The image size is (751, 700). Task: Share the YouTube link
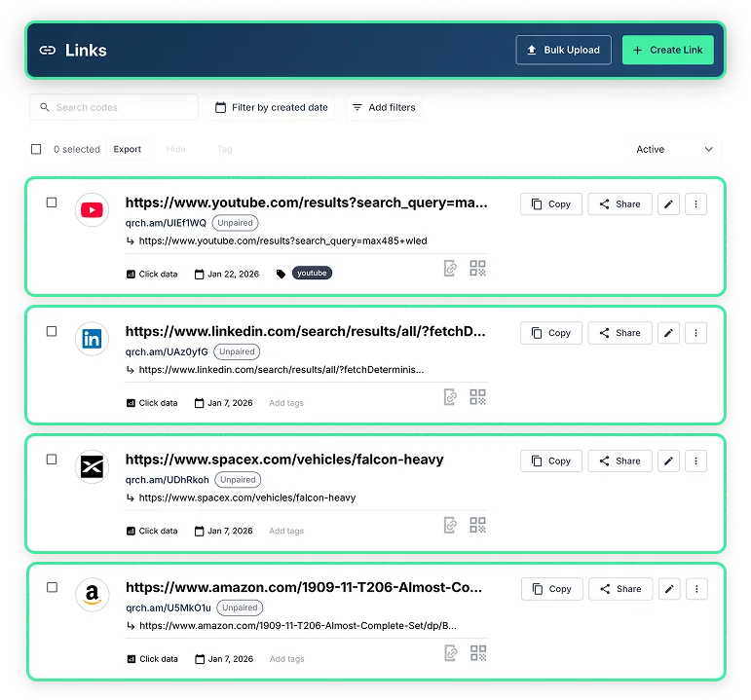tap(620, 204)
